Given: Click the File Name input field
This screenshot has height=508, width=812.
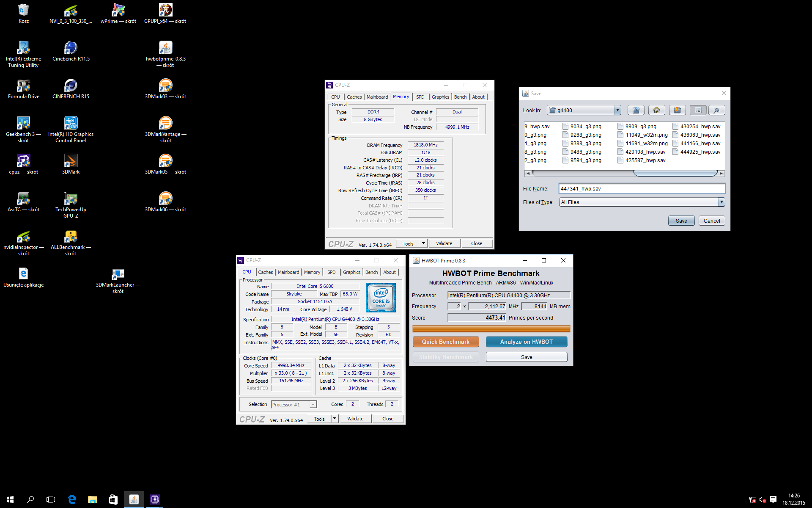Looking at the screenshot, I should click(x=642, y=188).
